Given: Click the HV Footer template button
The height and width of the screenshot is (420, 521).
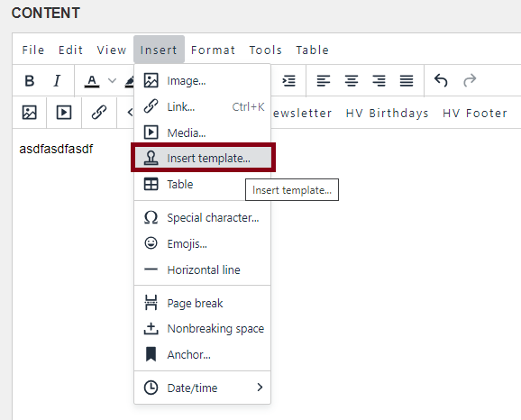Looking at the screenshot, I should pos(475,113).
